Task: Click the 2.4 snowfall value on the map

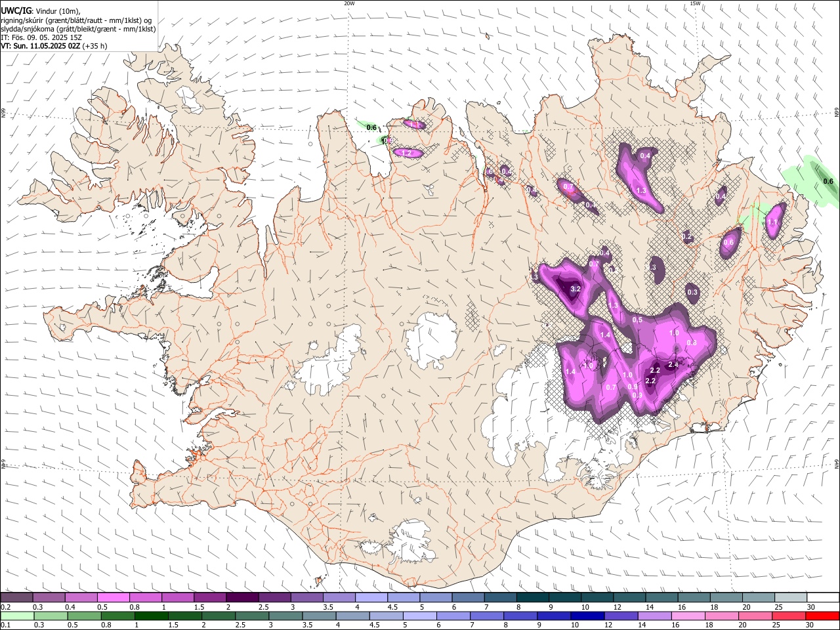Action: 673,365
